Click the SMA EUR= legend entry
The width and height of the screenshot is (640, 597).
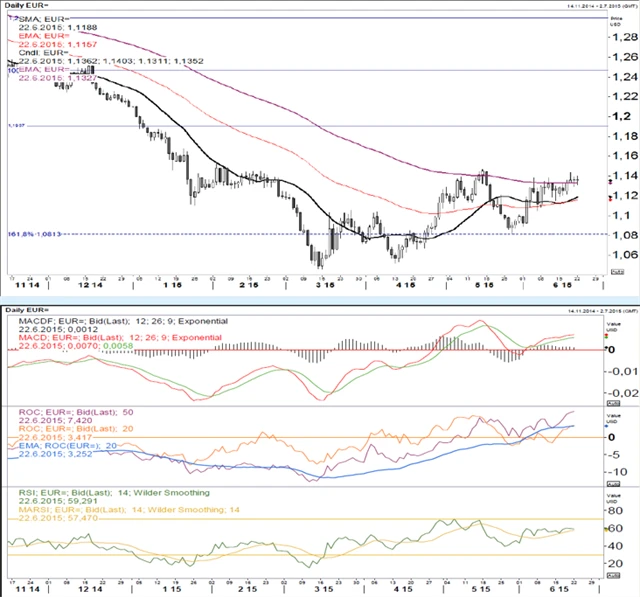click(x=42, y=21)
